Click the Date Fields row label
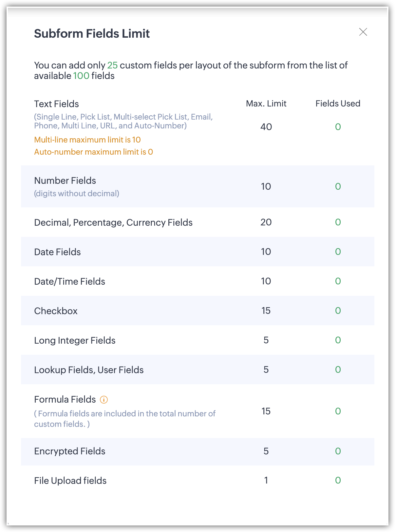Screen dimensions: 395x532 pos(57,252)
